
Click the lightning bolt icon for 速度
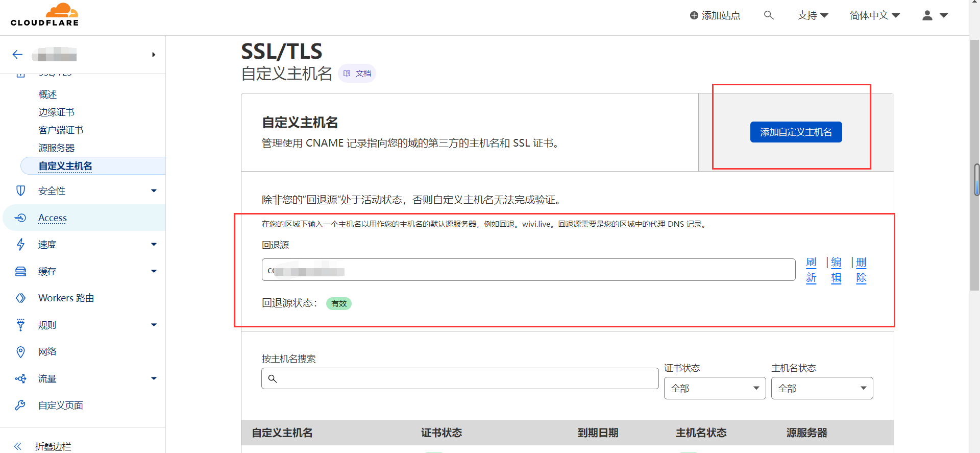click(20, 244)
